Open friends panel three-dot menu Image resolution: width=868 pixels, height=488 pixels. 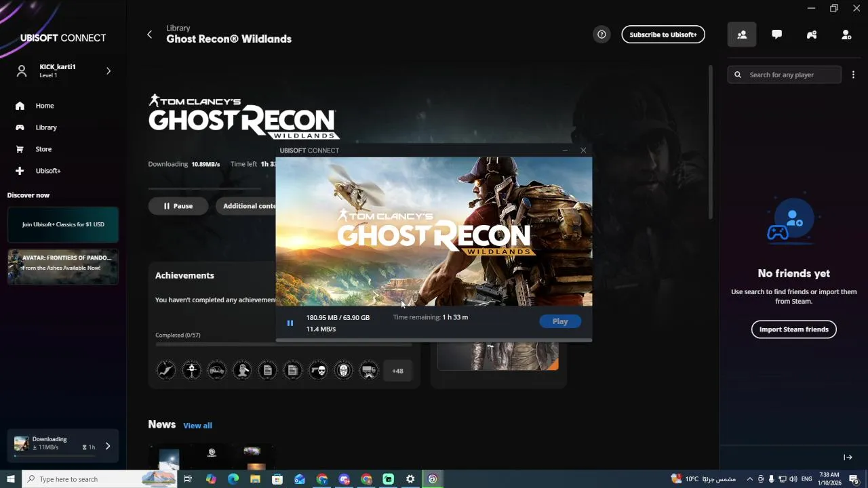point(853,75)
